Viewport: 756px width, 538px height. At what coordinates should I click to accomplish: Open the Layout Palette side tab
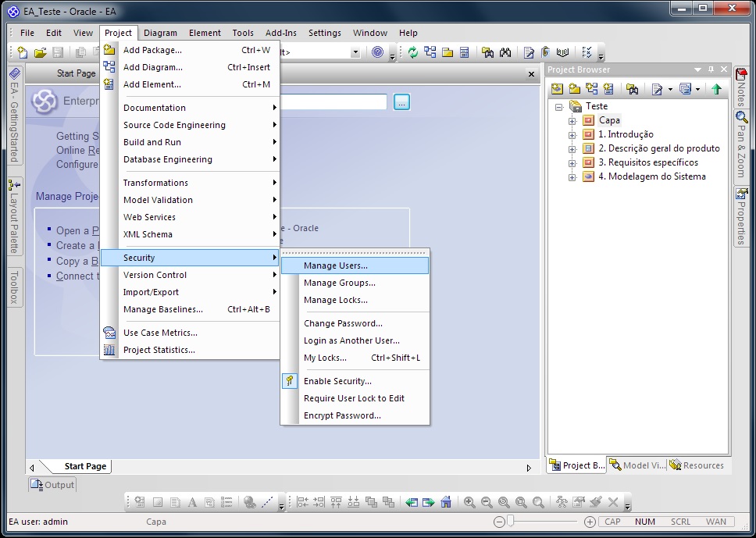coord(15,216)
